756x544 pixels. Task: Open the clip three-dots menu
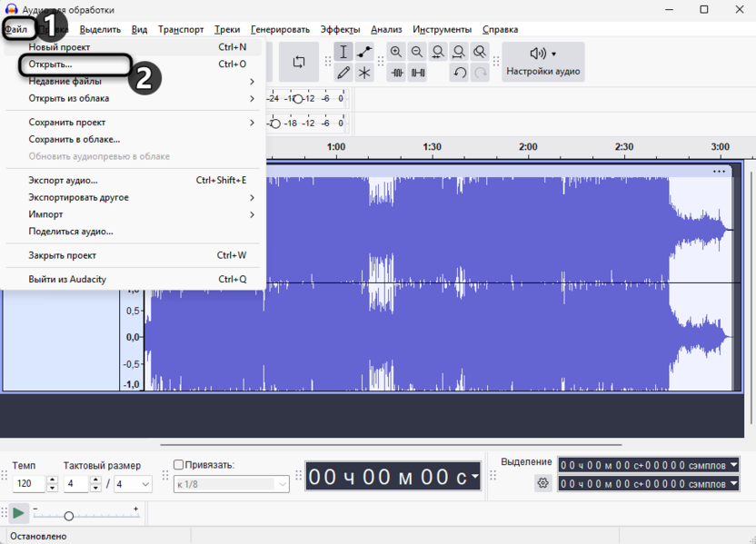(719, 171)
